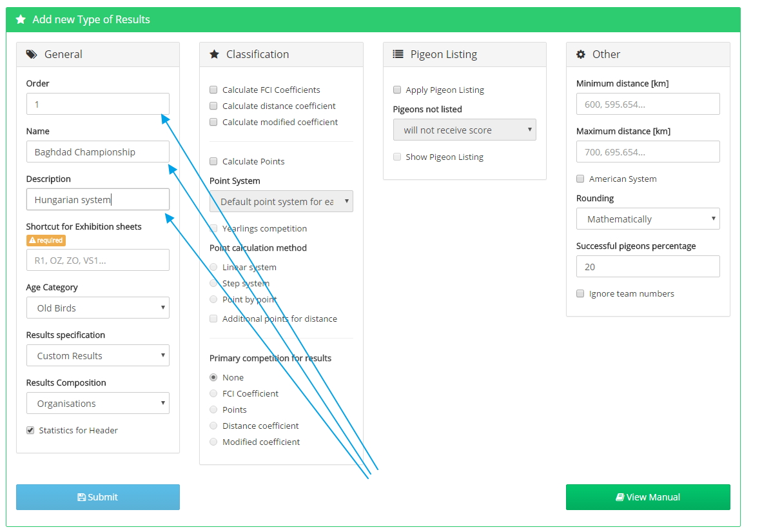Screen dimensions: 762x532
Task: Click the book icon on View Manual
Action: point(620,497)
